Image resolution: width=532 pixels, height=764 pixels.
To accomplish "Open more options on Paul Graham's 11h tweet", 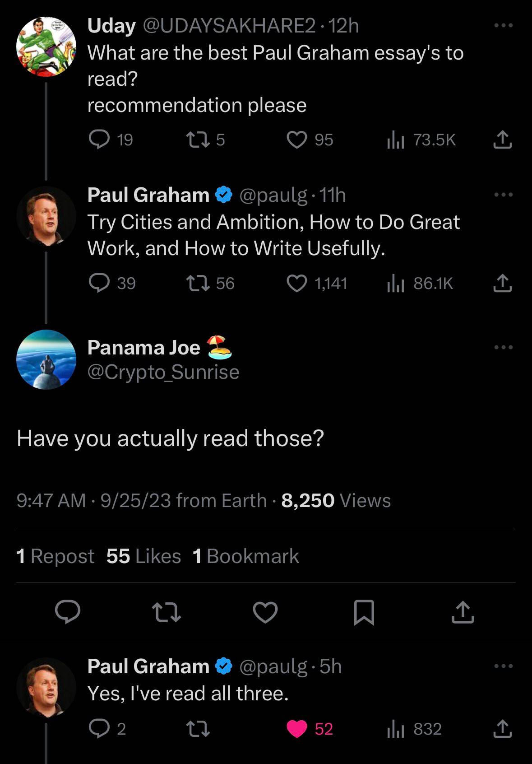I will click(504, 195).
